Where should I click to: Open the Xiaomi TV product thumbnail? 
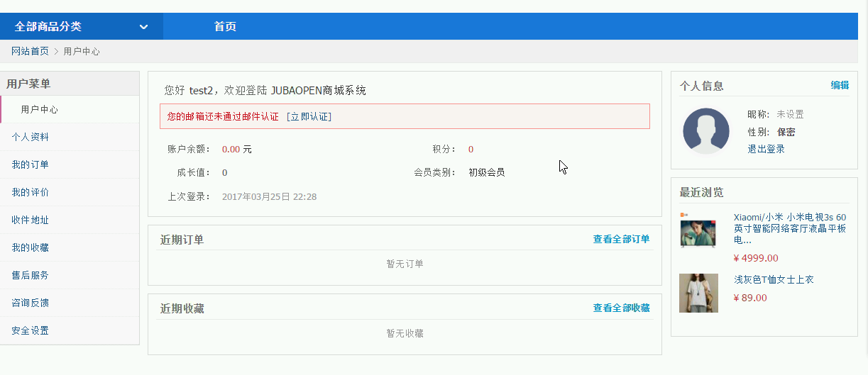(x=698, y=231)
